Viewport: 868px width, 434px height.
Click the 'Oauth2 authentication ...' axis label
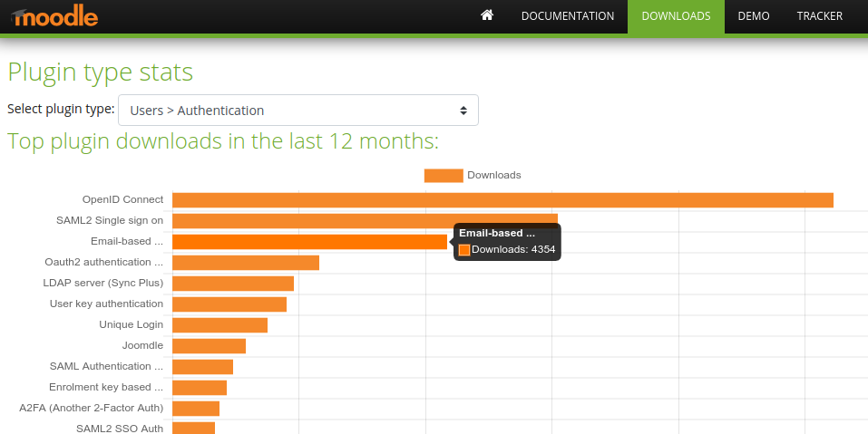pyautogui.click(x=104, y=262)
